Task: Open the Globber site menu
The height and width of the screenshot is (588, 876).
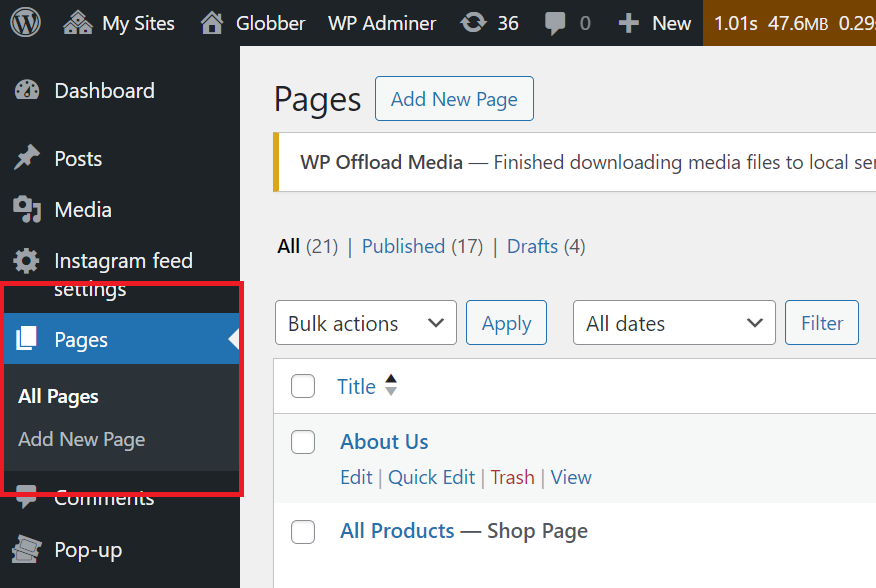Action: click(x=270, y=23)
